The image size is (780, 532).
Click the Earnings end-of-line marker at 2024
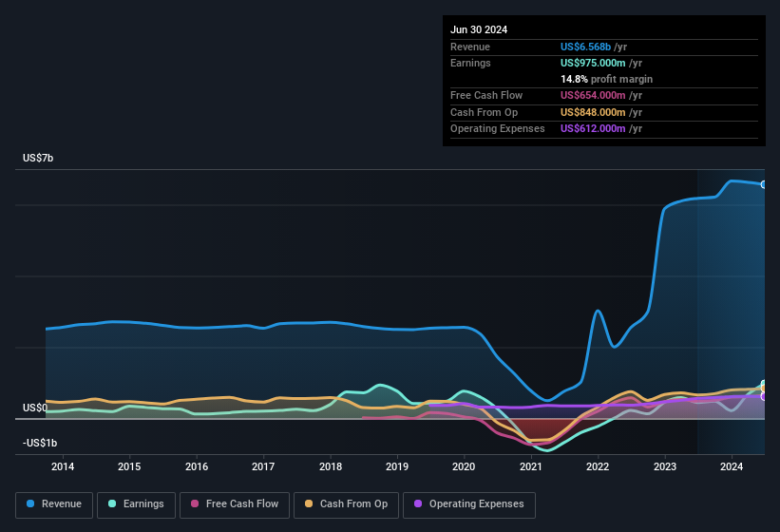[x=764, y=384]
